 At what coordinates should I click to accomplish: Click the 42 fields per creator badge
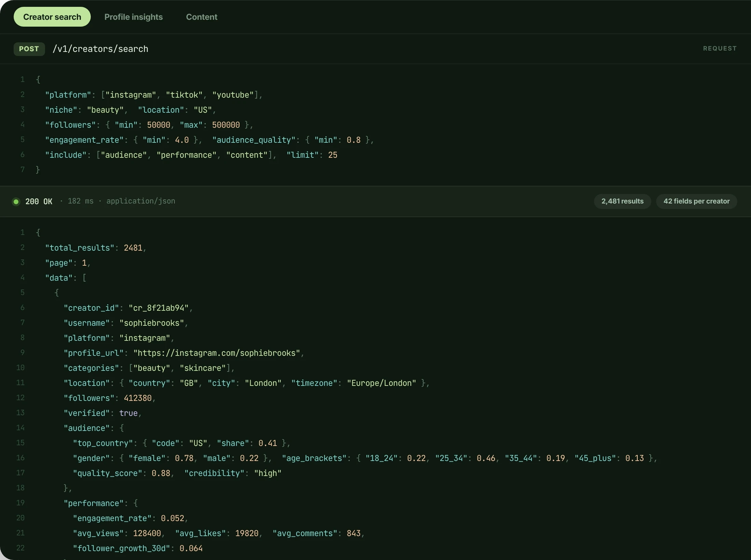pyautogui.click(x=696, y=201)
